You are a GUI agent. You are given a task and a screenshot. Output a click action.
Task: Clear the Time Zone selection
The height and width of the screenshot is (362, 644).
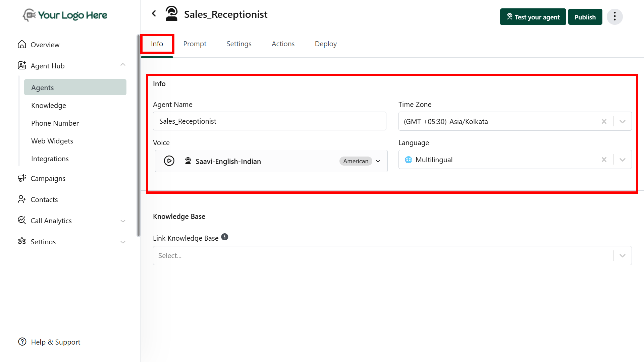[604, 121]
